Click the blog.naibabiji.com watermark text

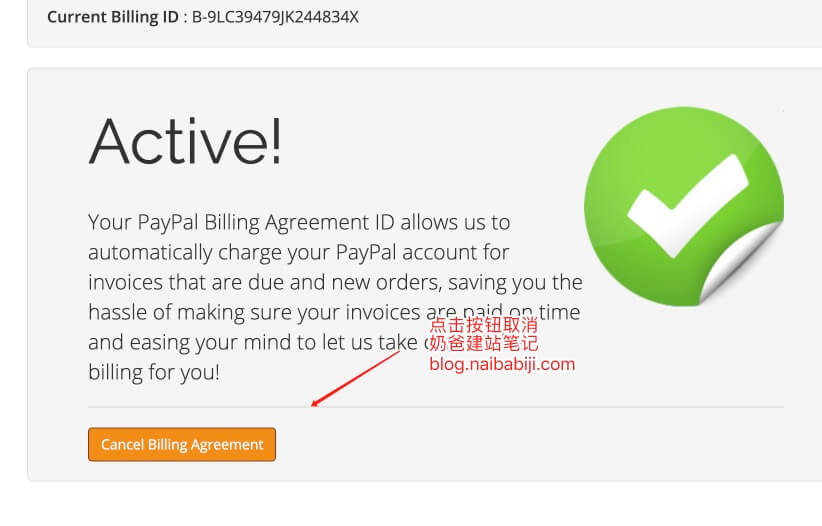tap(502, 363)
